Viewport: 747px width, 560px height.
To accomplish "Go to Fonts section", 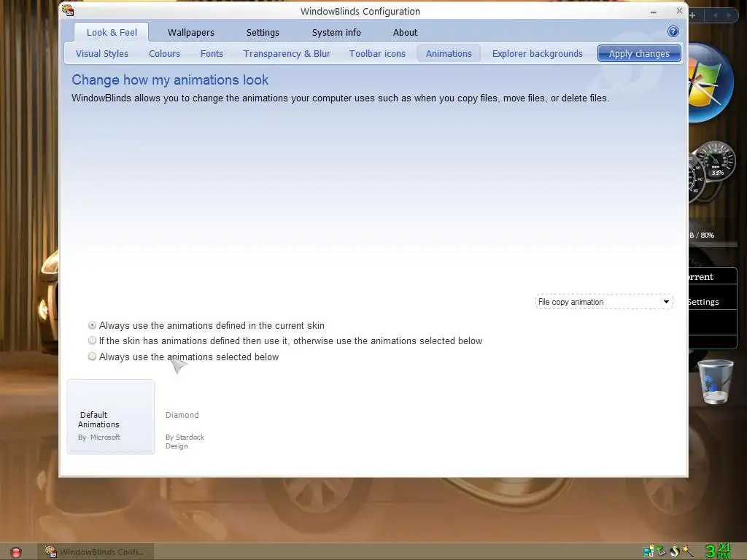I will (212, 53).
